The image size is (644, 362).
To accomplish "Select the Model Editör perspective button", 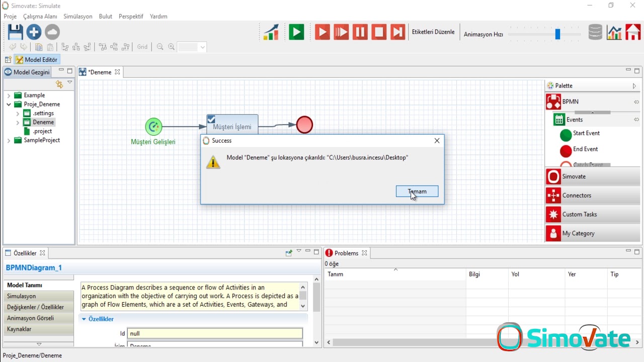I will pos(36,60).
